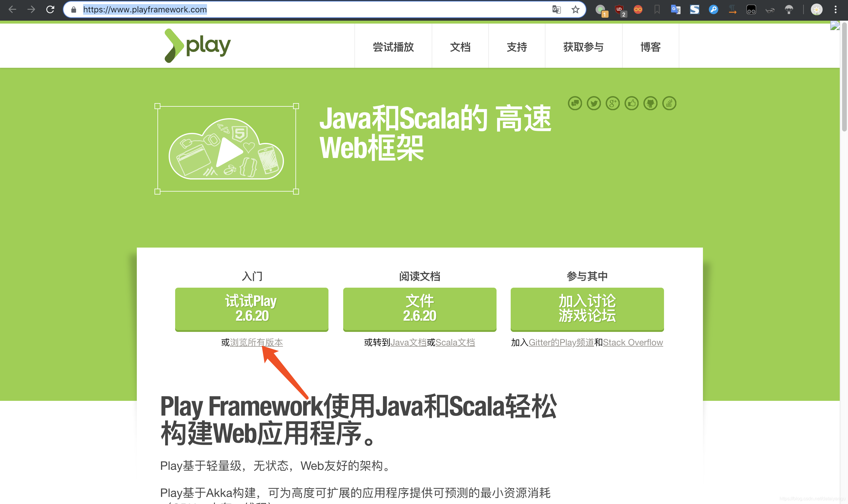Click the 文件 2.6.20 documentation button
Viewport: 848px width, 504px height.
pos(420,309)
